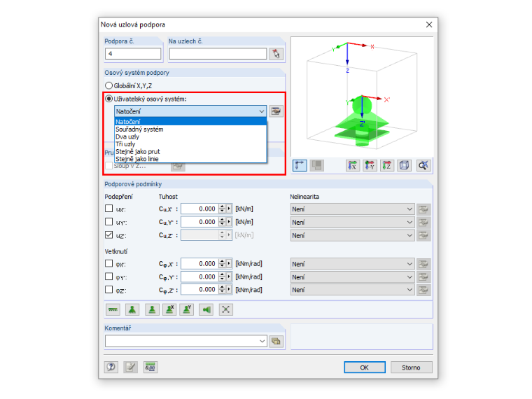532x399 pixels.
Task: Click the grey rendering icon under the preview
Action: coord(317,165)
